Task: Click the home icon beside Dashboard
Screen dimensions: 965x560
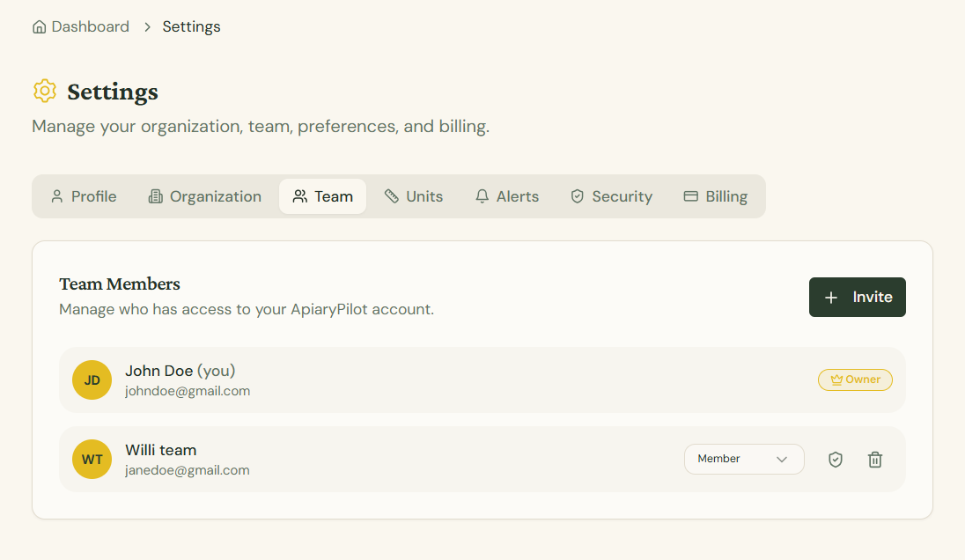Action: click(40, 27)
